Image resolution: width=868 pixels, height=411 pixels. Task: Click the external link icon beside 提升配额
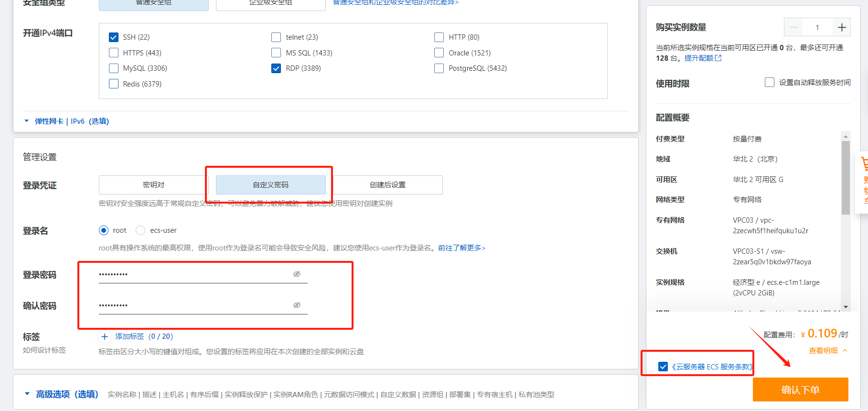pos(718,58)
